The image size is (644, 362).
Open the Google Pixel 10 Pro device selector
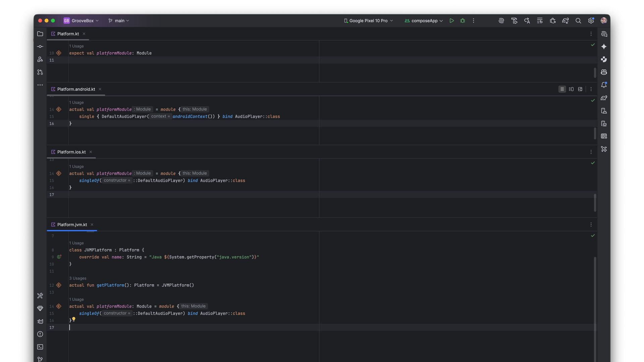pyautogui.click(x=368, y=21)
